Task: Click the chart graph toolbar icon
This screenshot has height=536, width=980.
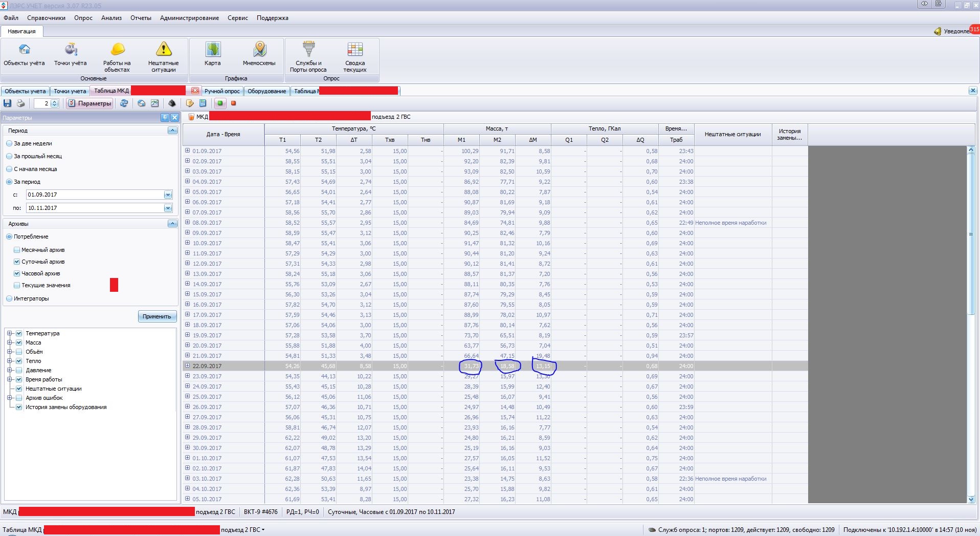Action: point(155,103)
